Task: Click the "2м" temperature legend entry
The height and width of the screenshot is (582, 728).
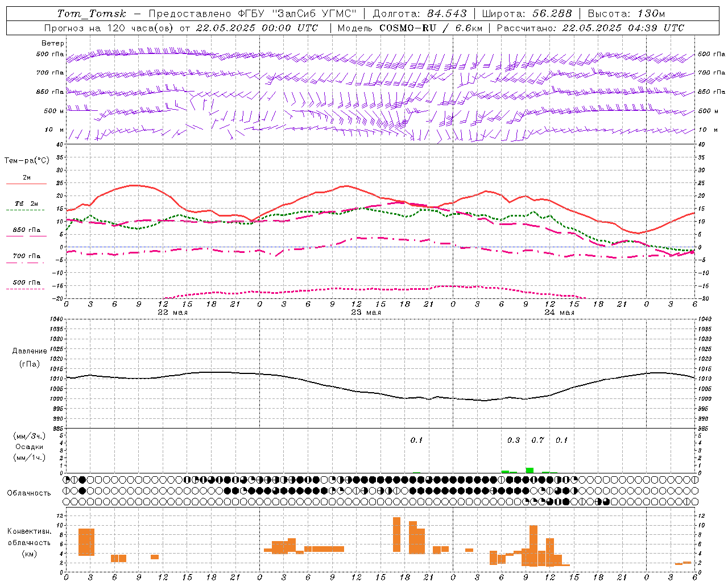Action: coord(27,177)
